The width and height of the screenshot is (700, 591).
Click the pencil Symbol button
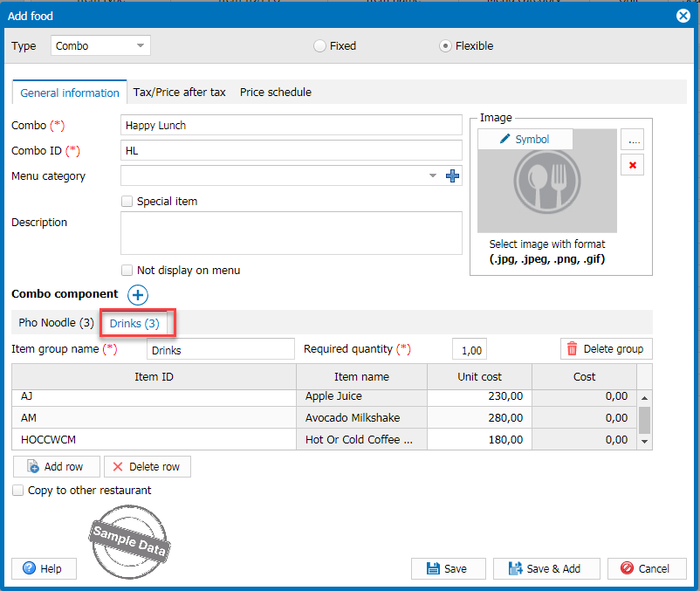click(x=525, y=140)
